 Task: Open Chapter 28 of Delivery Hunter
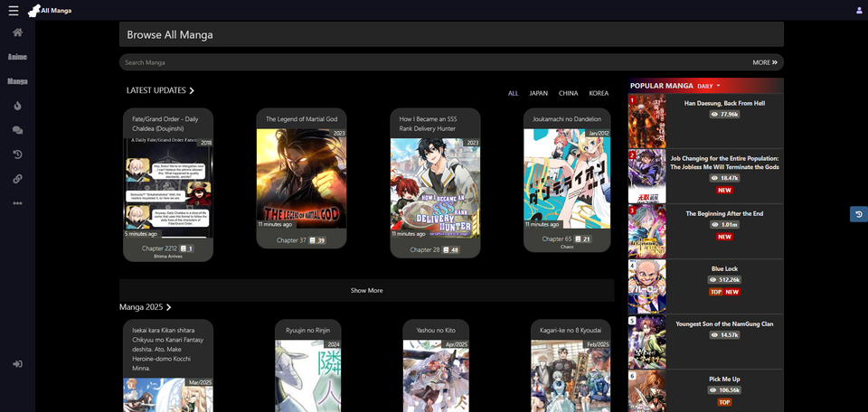(425, 250)
